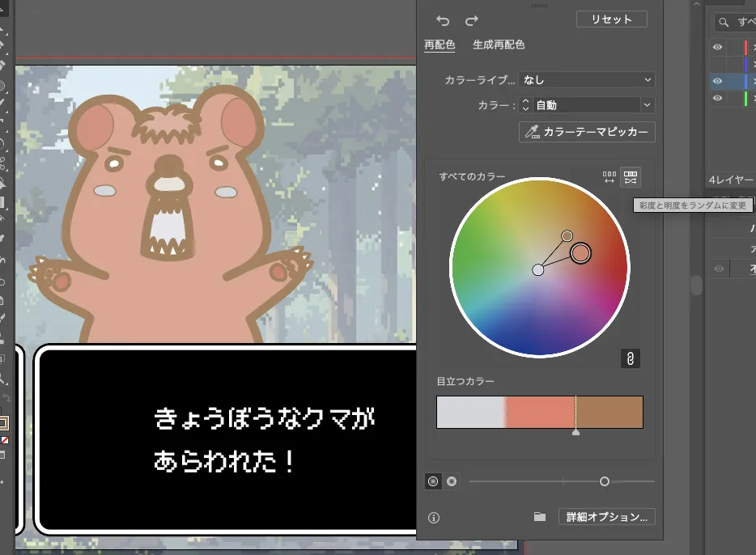Click the リセット button
Image resolution: width=756 pixels, height=555 pixels.
611,19
